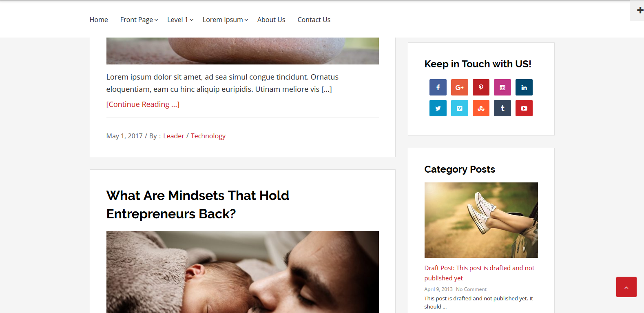
Task: Click the Google Plus social icon
Action: pyautogui.click(x=460, y=87)
